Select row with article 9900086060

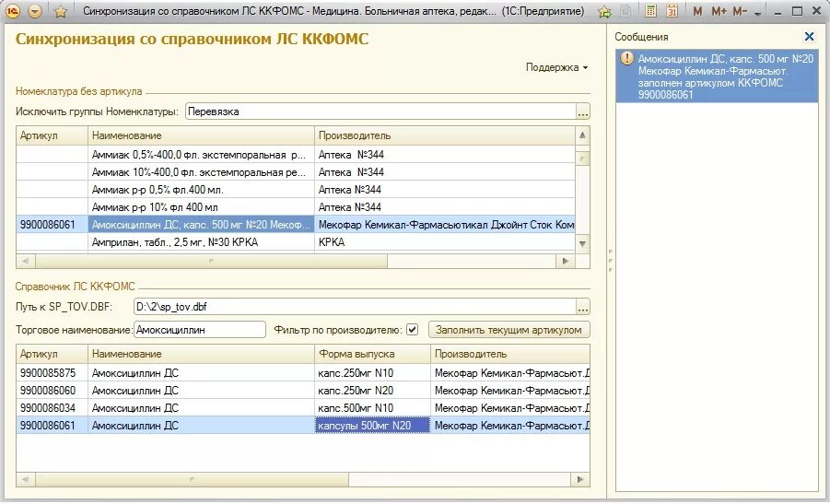[303, 390]
